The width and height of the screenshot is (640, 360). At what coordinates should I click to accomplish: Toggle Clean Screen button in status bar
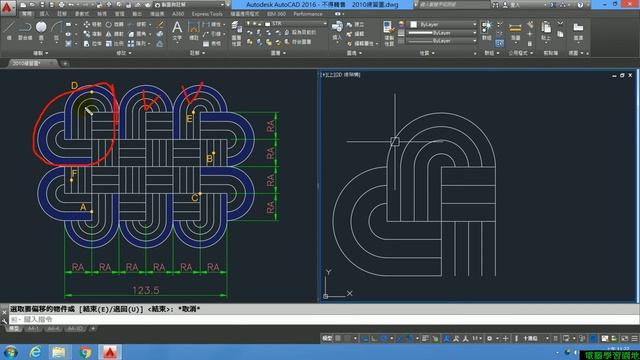(x=624, y=338)
